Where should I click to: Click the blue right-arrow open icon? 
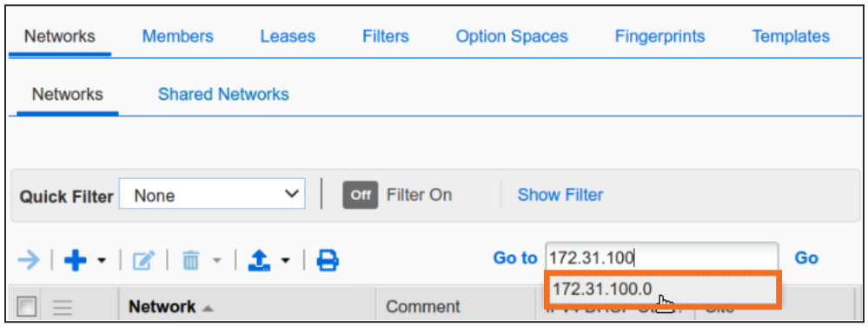(28, 260)
